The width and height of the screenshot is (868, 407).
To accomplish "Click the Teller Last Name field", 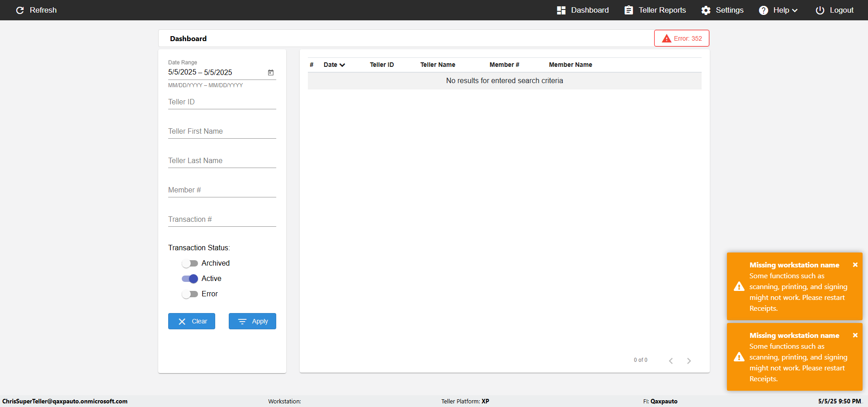I will pyautogui.click(x=222, y=161).
